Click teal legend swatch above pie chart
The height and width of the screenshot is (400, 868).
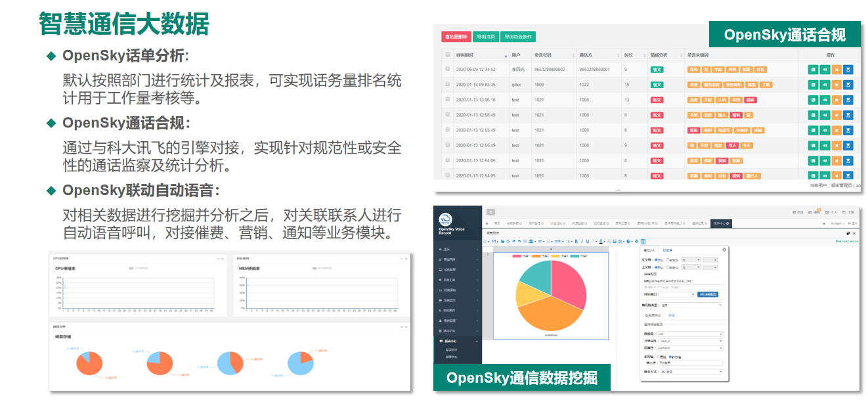pyautogui.click(x=575, y=256)
